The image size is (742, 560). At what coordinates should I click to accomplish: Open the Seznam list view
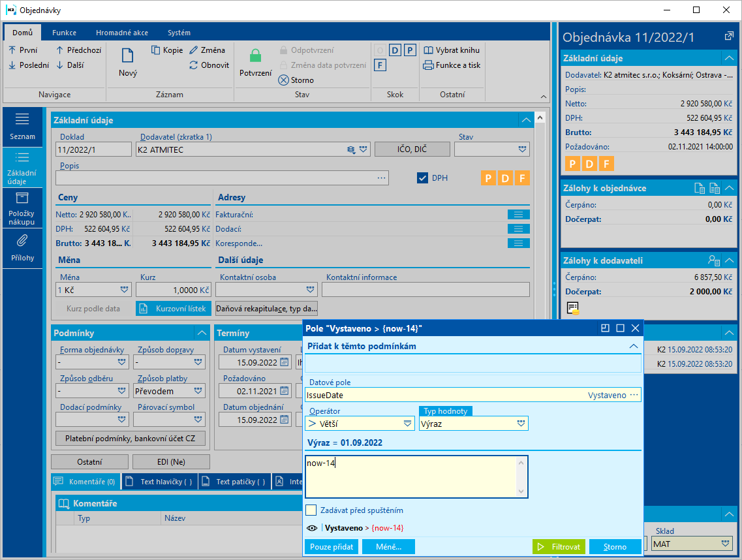[x=22, y=127]
